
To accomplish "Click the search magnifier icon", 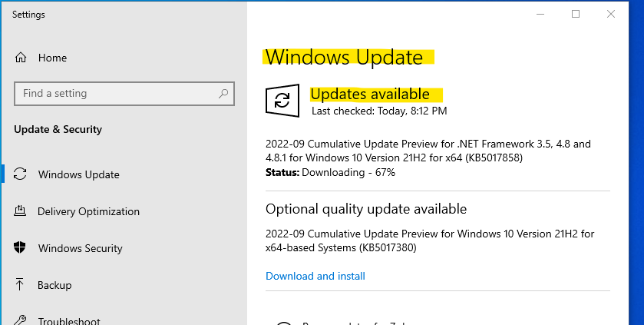I will (x=223, y=94).
